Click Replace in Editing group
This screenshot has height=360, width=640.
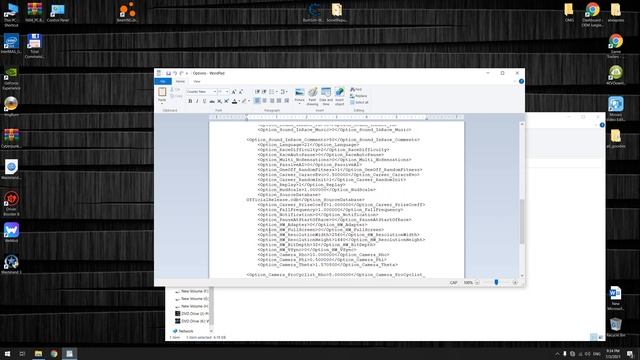tap(358, 96)
